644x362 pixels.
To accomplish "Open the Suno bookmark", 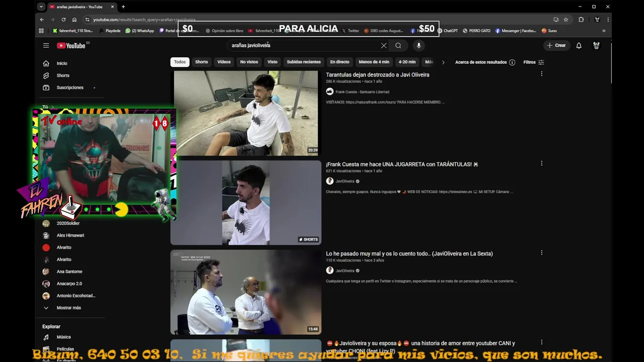I will [x=549, y=31].
